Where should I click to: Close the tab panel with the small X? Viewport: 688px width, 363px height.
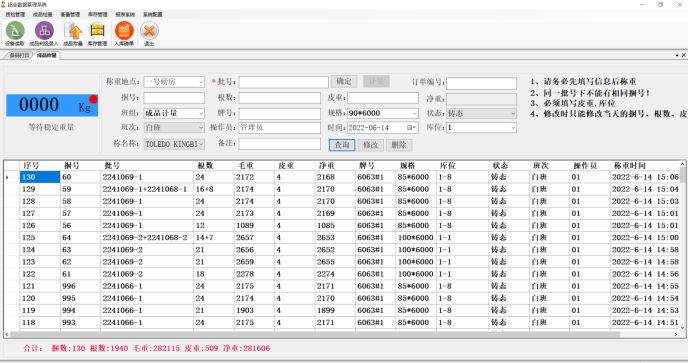point(683,55)
